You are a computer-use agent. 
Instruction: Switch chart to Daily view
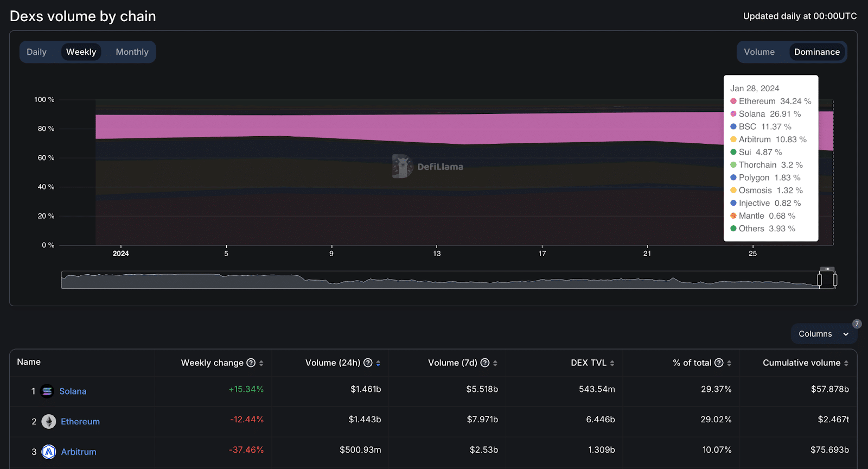[x=36, y=52]
